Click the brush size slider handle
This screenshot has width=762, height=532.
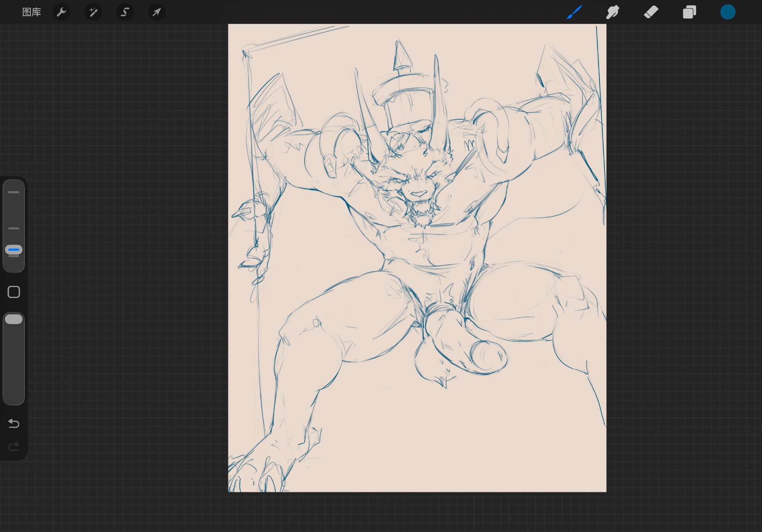[14, 250]
